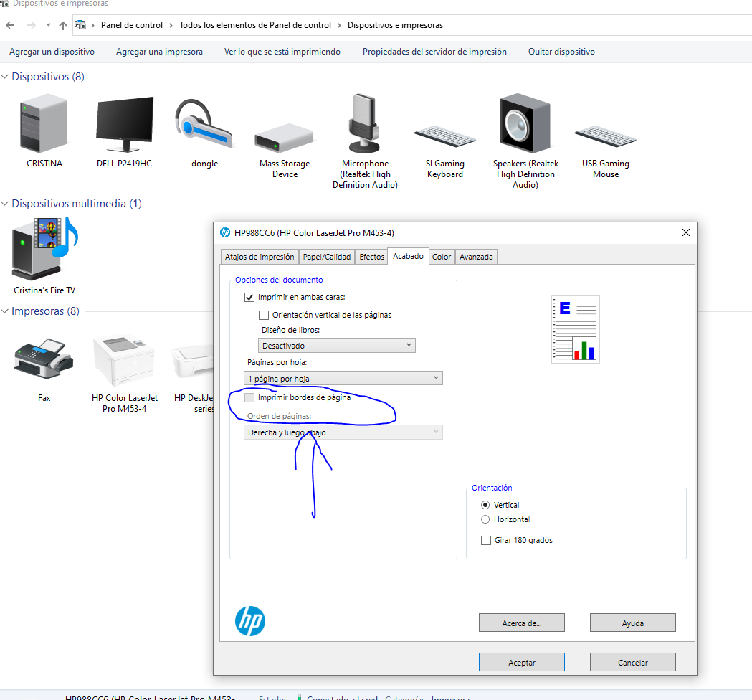Click 'Dispositivos e impresoras' breadcrumb
The image size is (752, 700).
(x=395, y=25)
